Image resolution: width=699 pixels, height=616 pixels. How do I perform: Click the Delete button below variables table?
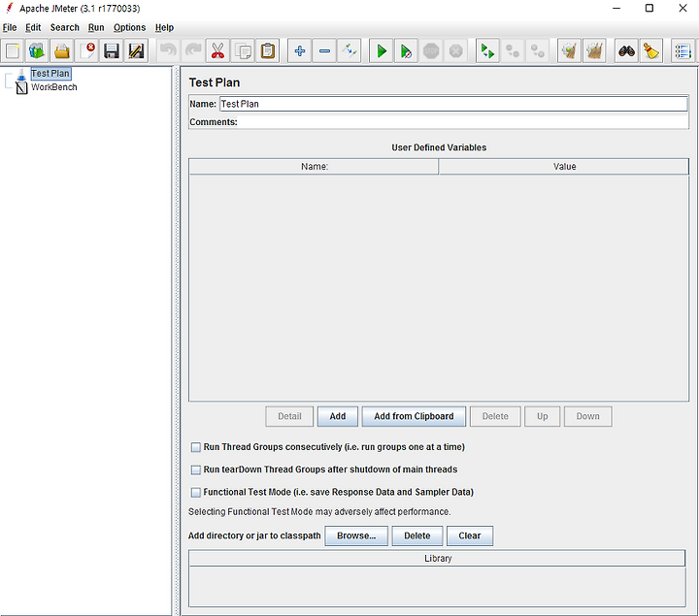495,416
